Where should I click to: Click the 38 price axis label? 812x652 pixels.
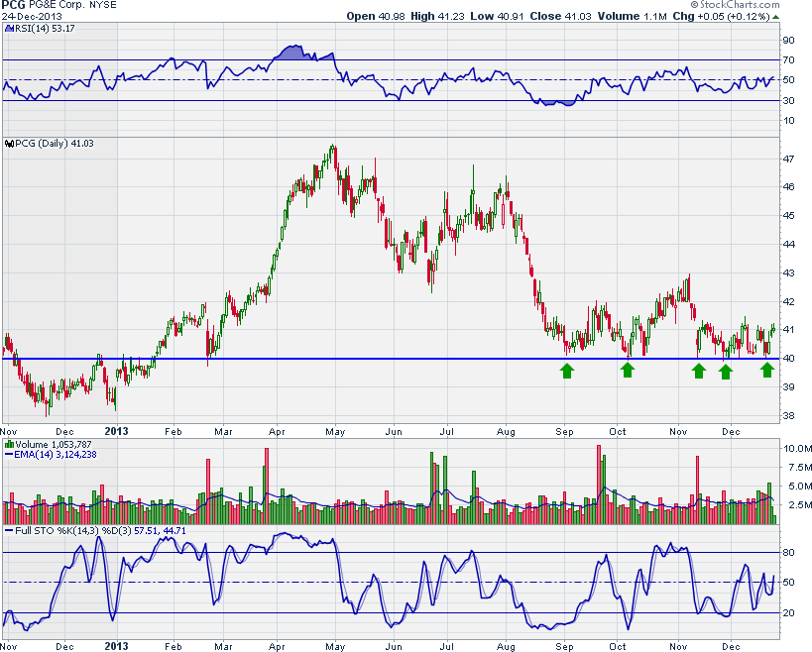coord(788,415)
